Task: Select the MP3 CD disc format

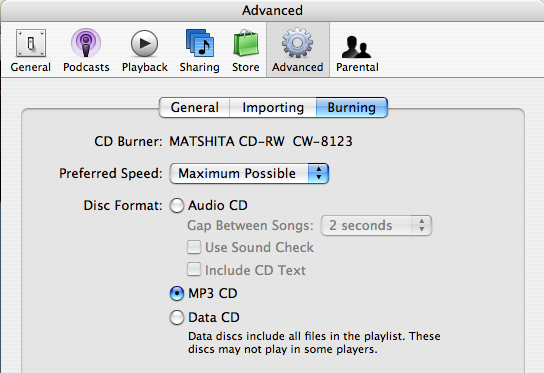Action: pos(177,294)
